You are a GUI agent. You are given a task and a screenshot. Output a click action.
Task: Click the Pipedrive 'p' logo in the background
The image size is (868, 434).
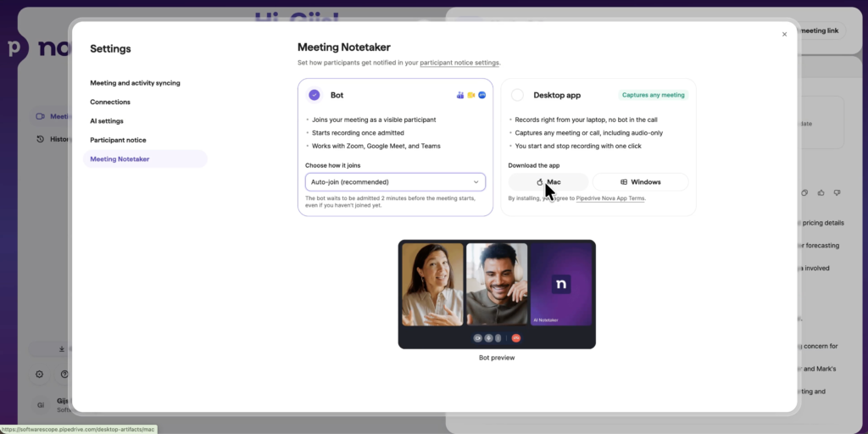pyautogui.click(x=15, y=47)
